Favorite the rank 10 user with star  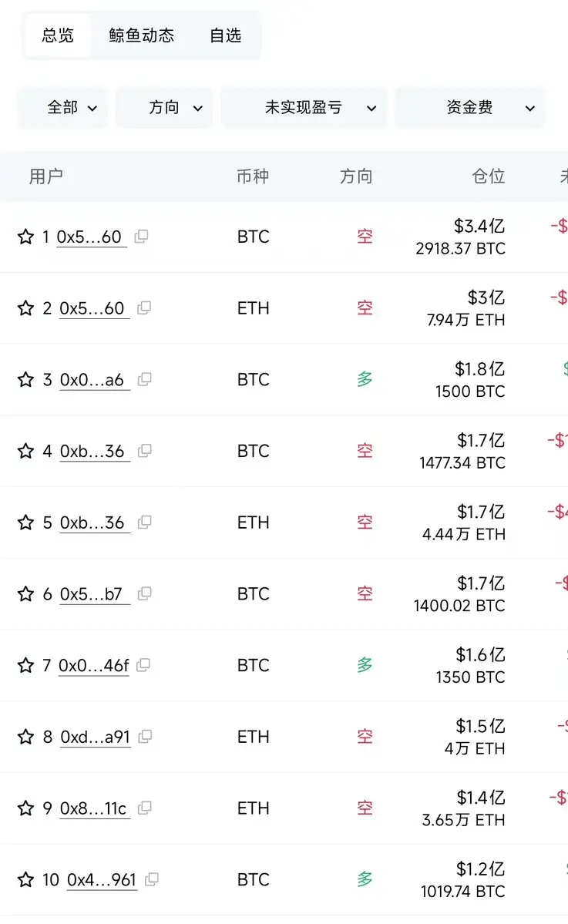pos(26,880)
